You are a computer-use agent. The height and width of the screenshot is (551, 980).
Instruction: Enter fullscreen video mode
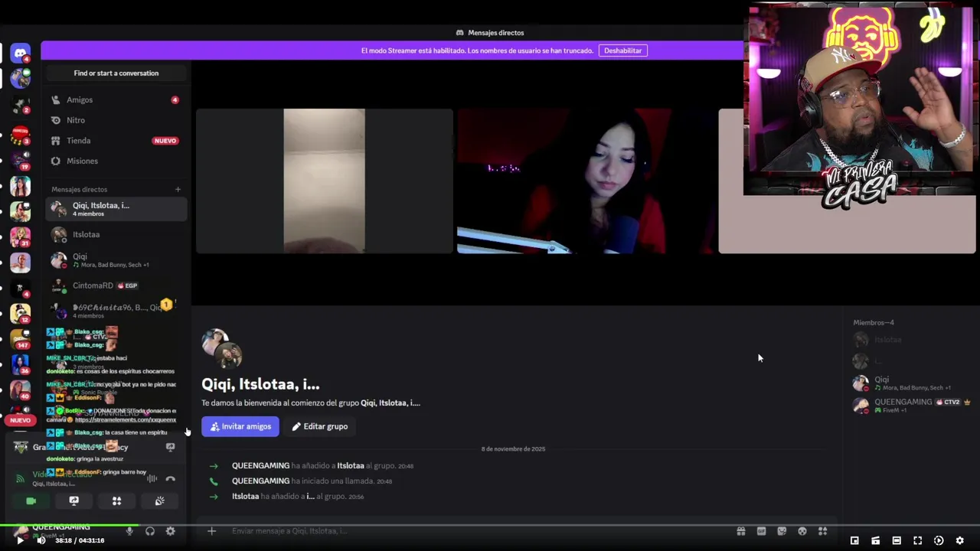917,540
